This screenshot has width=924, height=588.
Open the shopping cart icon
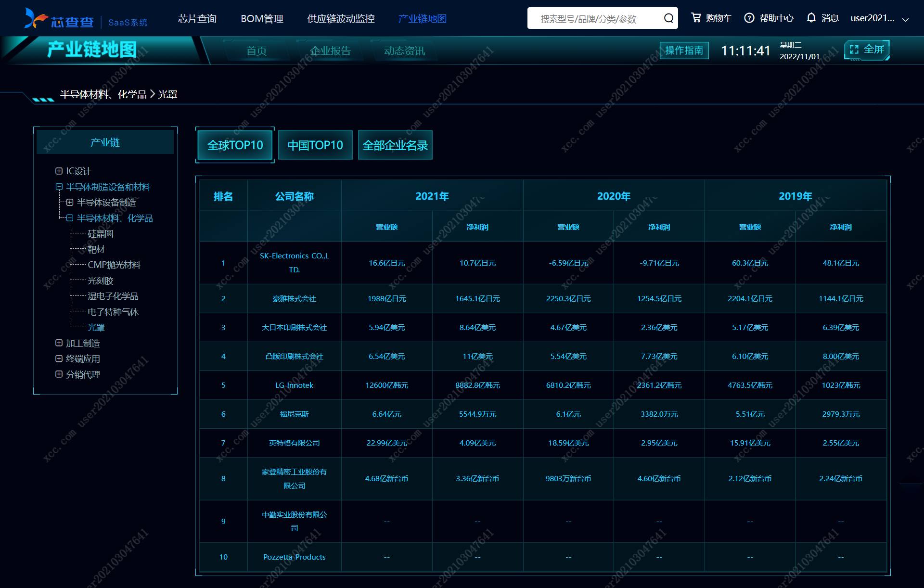tap(696, 18)
